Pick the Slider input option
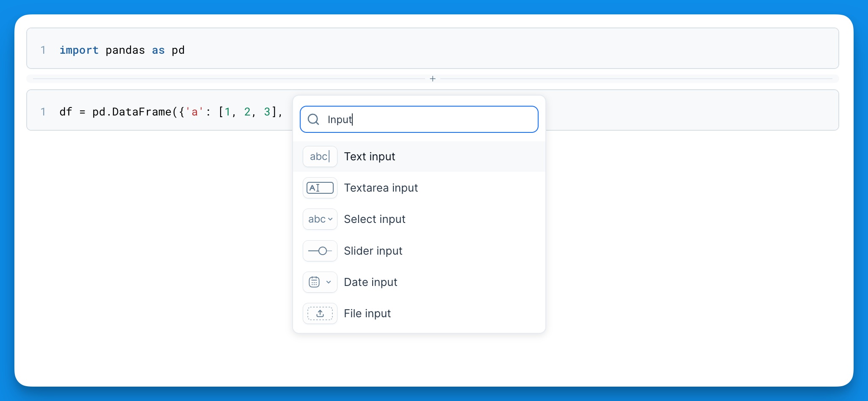This screenshot has height=401, width=868. click(419, 251)
